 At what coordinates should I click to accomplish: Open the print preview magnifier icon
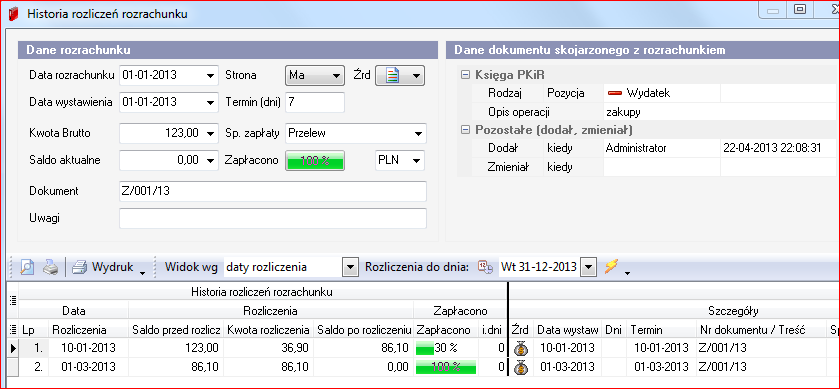tap(28, 266)
